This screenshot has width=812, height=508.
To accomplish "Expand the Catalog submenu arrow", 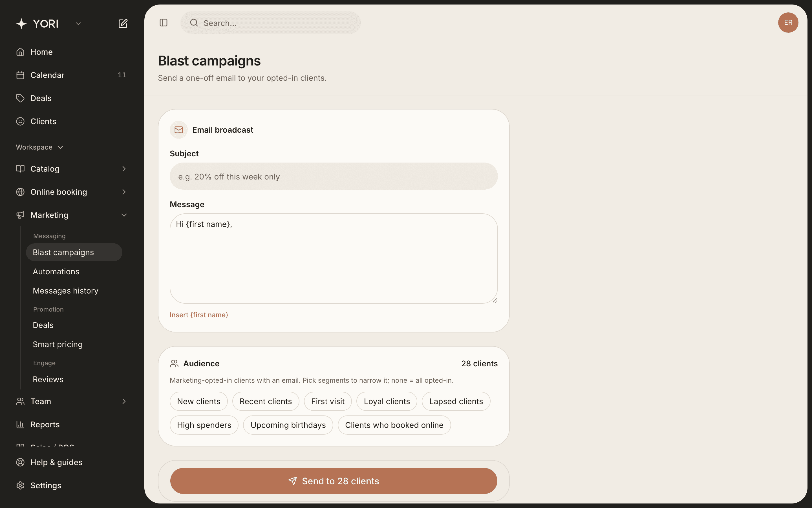I will (x=124, y=169).
